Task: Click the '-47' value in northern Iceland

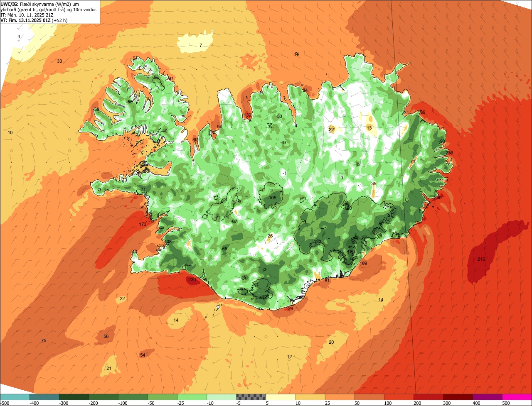Action: [283, 143]
